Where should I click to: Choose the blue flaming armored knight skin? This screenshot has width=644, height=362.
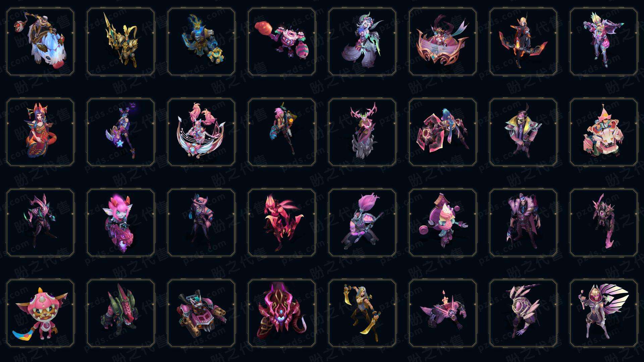click(201, 42)
